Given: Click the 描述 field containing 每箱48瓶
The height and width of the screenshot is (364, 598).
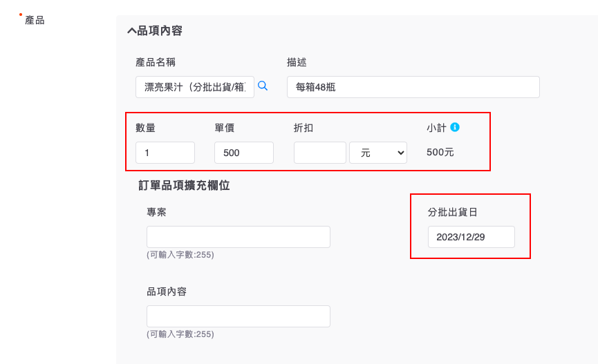Looking at the screenshot, I should (x=413, y=87).
